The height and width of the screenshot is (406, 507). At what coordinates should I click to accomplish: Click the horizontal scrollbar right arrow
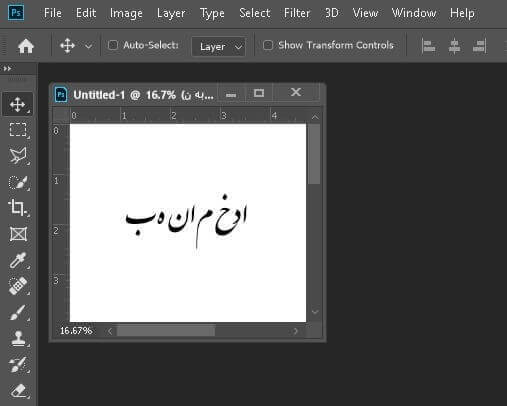[x=295, y=331]
